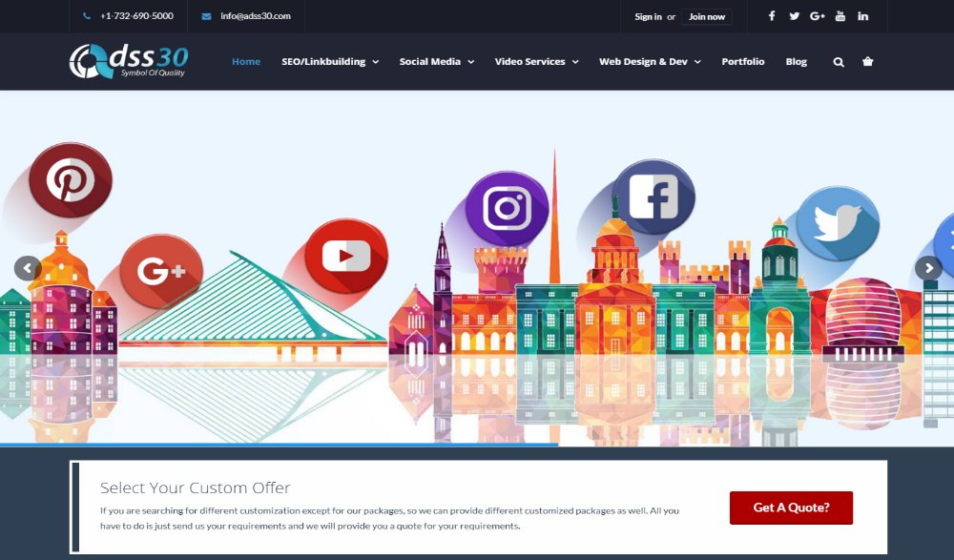This screenshot has width=954, height=560.
Task: Open the Video Services menu
Action: (529, 61)
